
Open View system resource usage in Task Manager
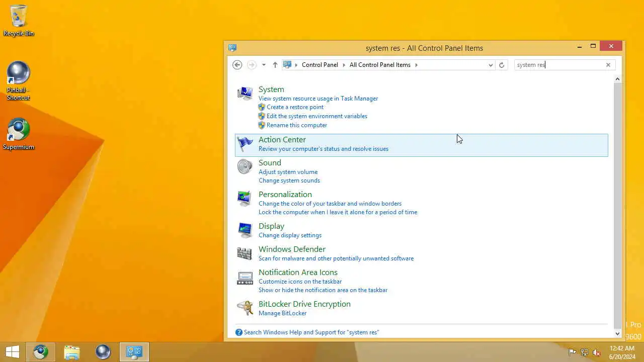[x=318, y=99]
